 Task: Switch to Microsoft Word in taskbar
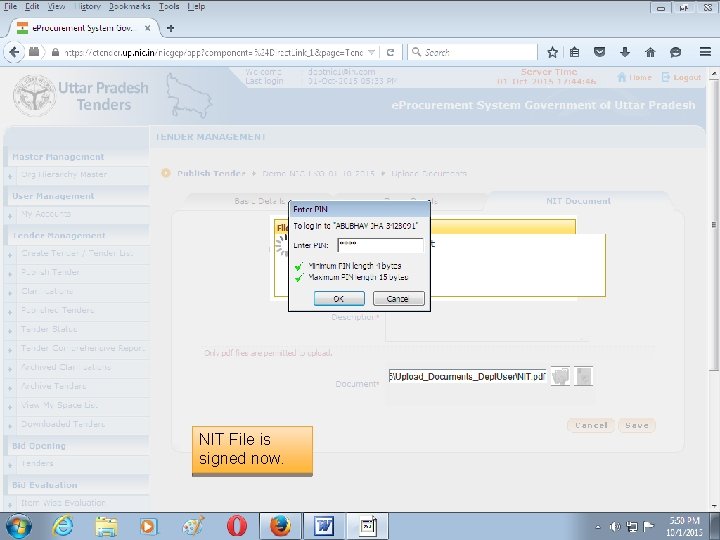(324, 526)
